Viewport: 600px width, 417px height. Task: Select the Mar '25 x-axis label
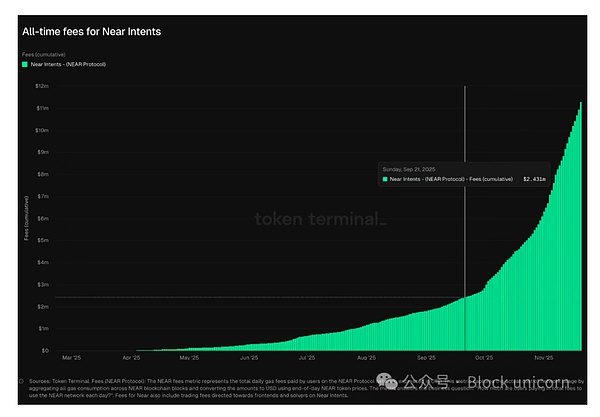72,357
